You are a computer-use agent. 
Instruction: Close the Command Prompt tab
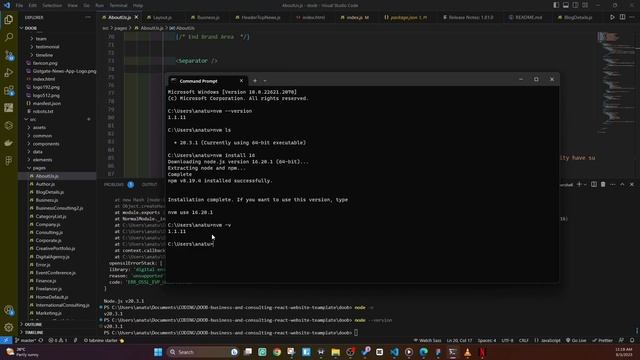point(241,81)
